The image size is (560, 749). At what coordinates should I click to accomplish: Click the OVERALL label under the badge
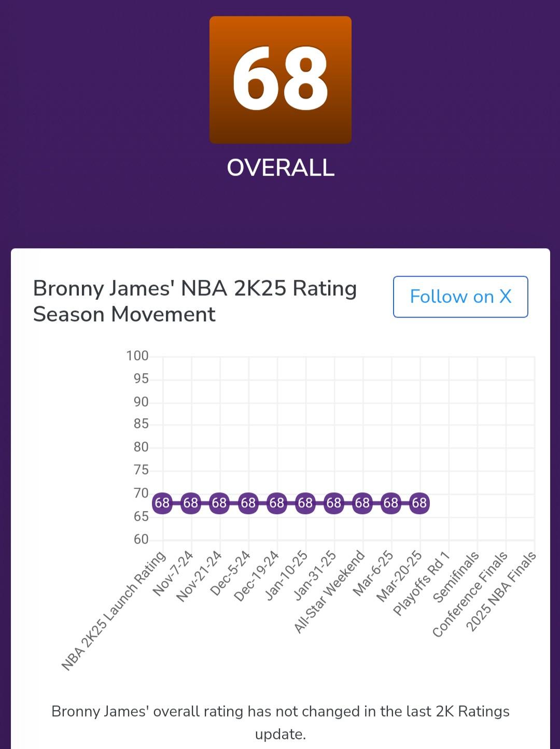click(281, 168)
